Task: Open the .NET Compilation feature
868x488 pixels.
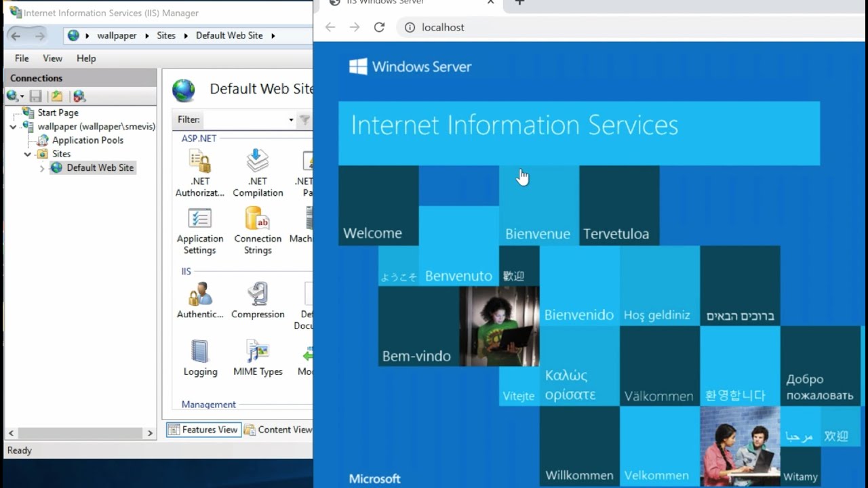Action: [x=258, y=173]
